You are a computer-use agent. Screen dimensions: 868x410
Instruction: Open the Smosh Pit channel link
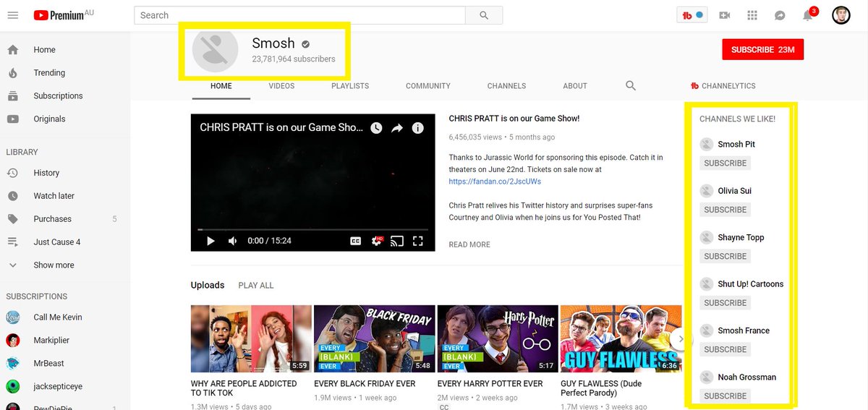[x=736, y=144]
